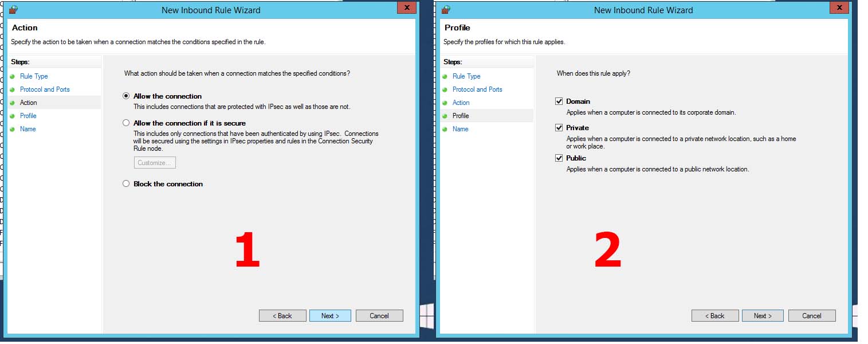Viewport: 868px width, 344px height.
Task: Close the Profile wizard window with X
Action: pos(839,7)
